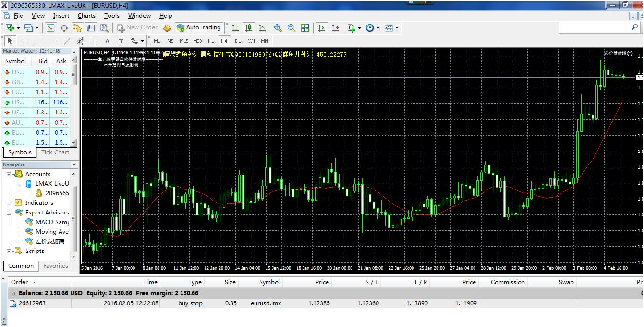644x327 pixels.
Task: Switch chart to M1 timeframe
Action: (x=157, y=41)
